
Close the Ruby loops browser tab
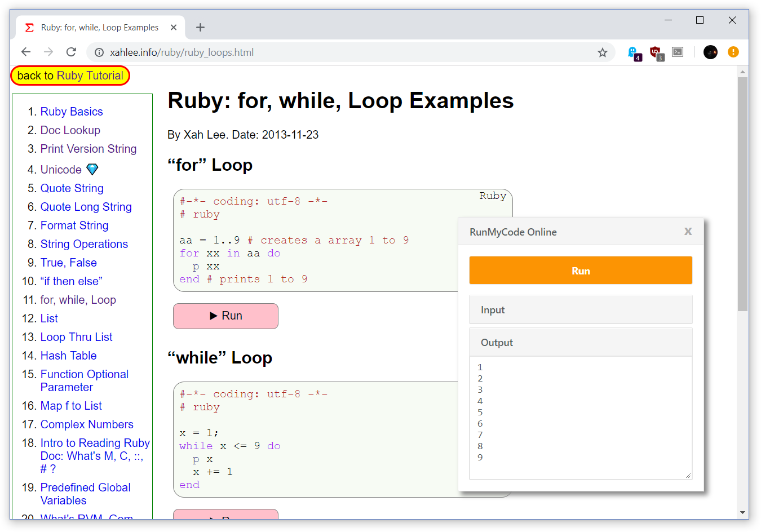[174, 27]
